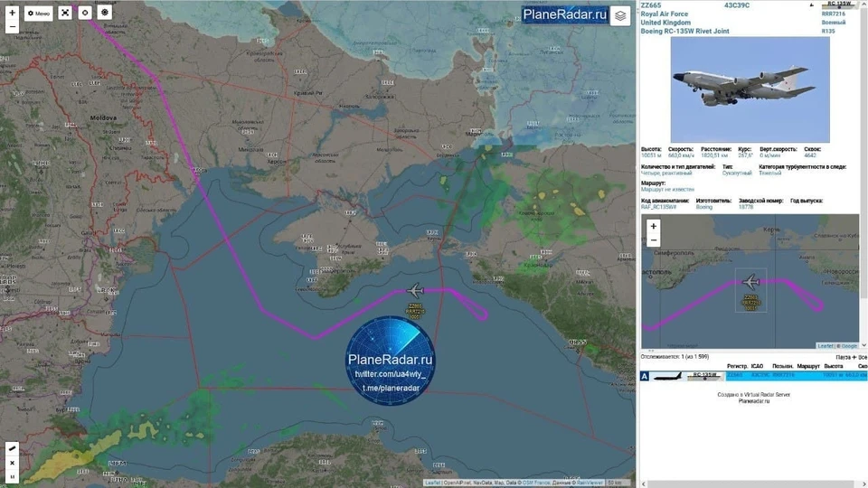The image size is (868, 488).
Task: Click the RRR7216 callsign text
Action: coord(833,14)
